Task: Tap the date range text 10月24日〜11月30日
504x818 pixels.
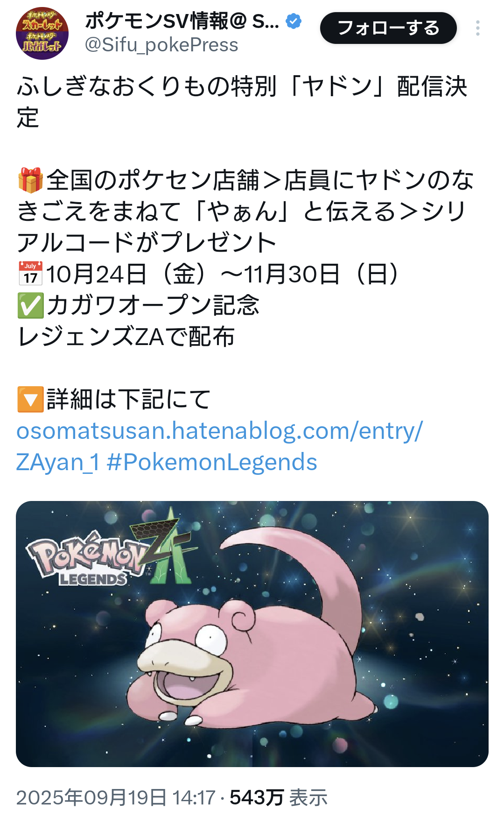Action: point(223,274)
